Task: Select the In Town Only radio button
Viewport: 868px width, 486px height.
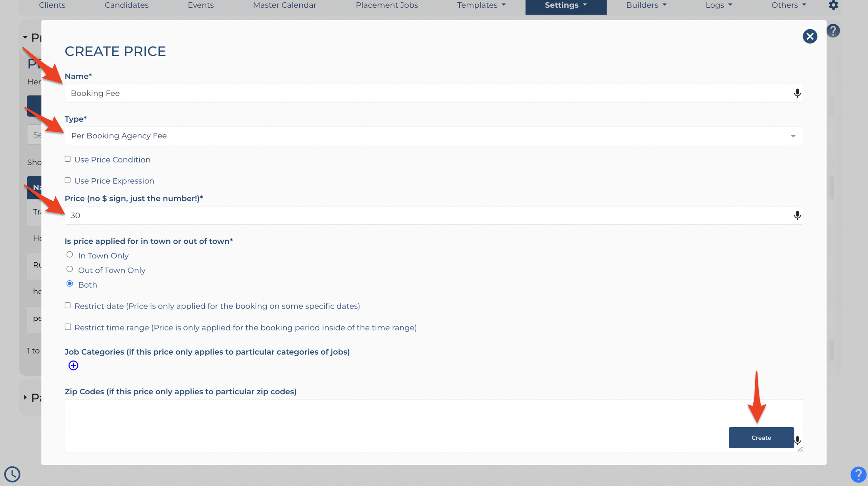Action: click(70, 255)
